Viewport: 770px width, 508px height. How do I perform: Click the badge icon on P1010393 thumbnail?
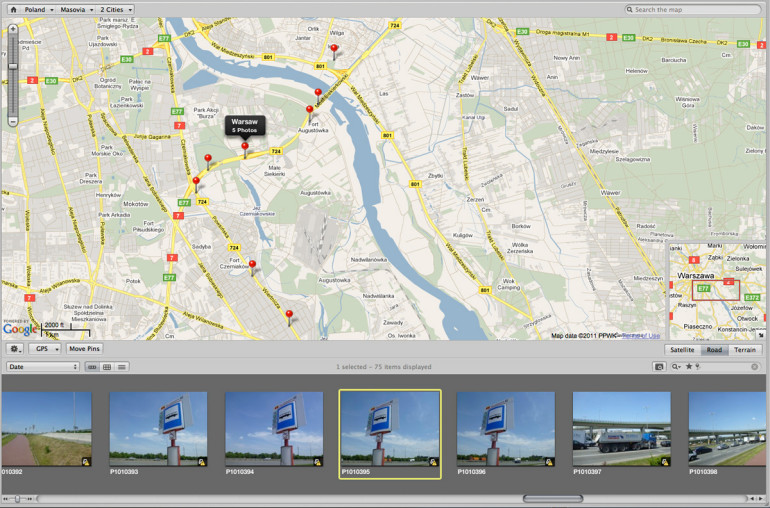click(201, 462)
